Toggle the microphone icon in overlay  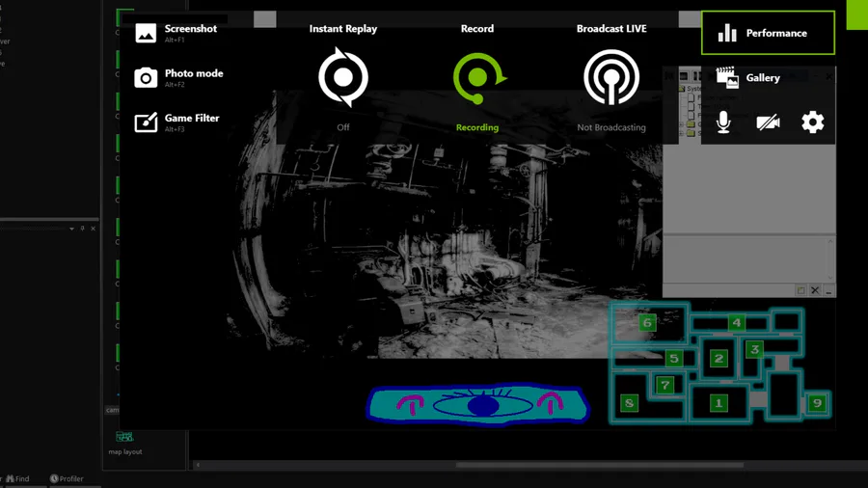tap(723, 122)
